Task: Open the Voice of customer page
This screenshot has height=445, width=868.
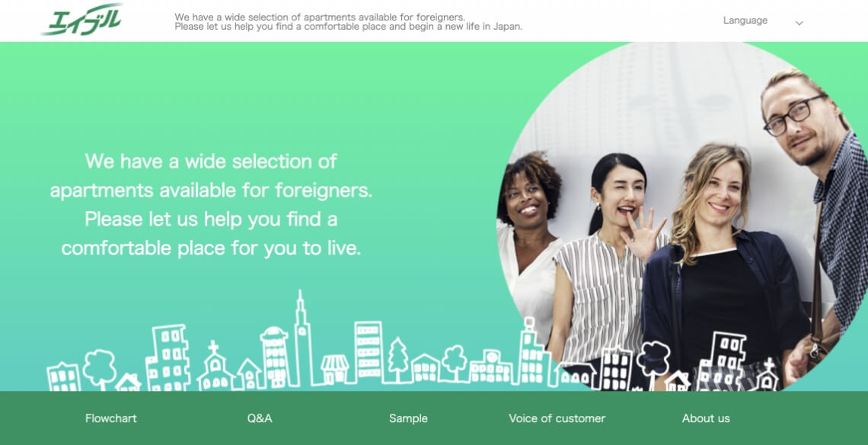Action: point(557,418)
